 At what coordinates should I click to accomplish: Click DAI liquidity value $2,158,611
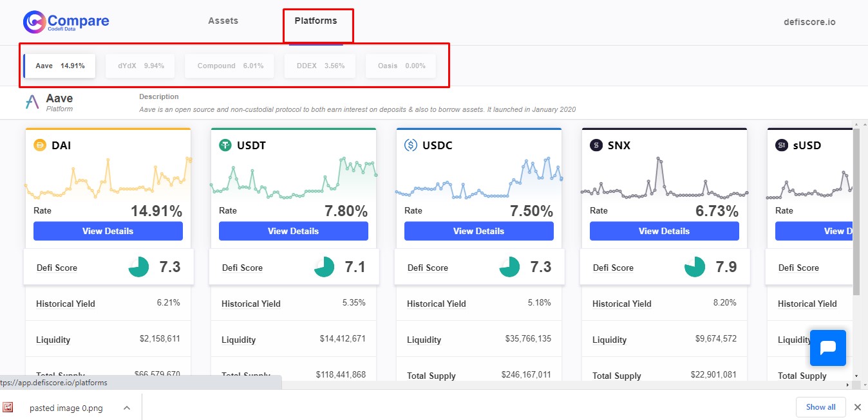point(160,338)
